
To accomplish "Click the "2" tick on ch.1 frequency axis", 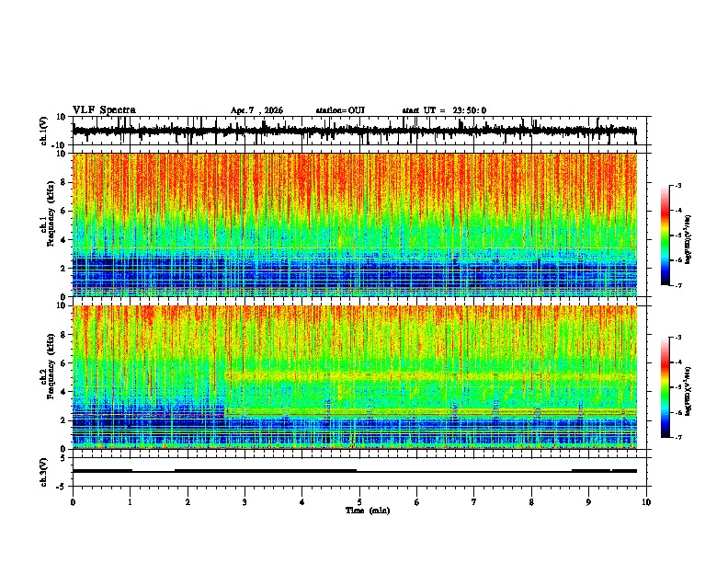I will point(64,269).
